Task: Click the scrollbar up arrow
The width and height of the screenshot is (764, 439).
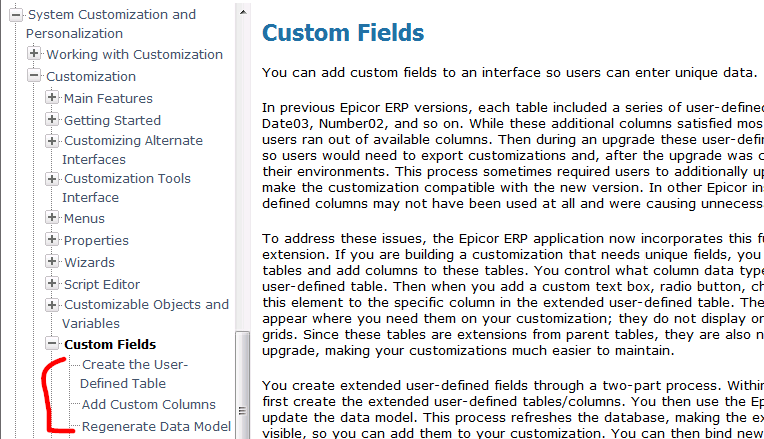Action: pyautogui.click(x=243, y=12)
